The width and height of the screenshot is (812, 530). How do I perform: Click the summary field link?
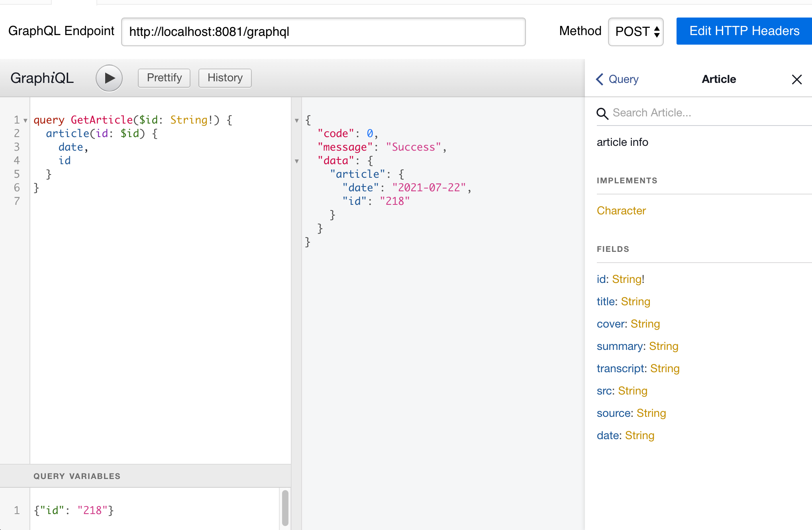click(620, 346)
